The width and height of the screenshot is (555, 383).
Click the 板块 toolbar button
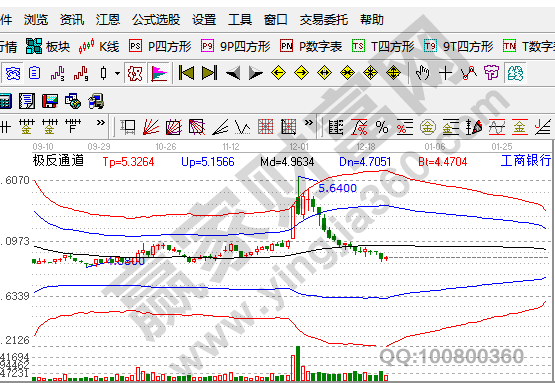tap(48, 46)
